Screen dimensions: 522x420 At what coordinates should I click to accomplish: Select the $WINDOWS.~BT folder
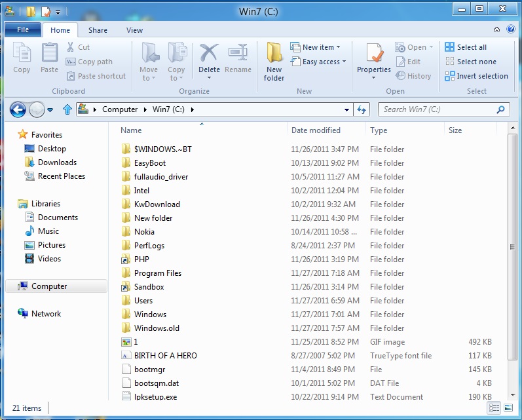[157, 149]
